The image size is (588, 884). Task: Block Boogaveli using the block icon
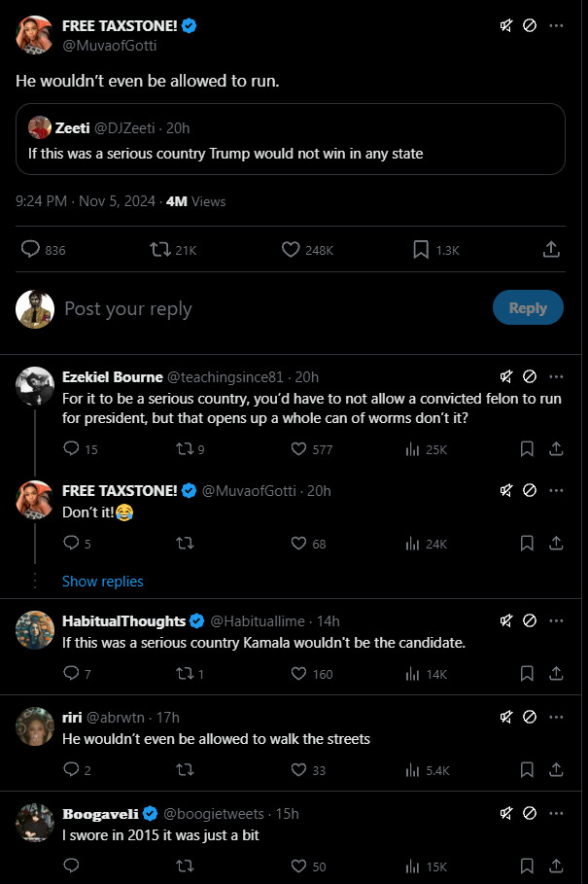pyautogui.click(x=531, y=813)
